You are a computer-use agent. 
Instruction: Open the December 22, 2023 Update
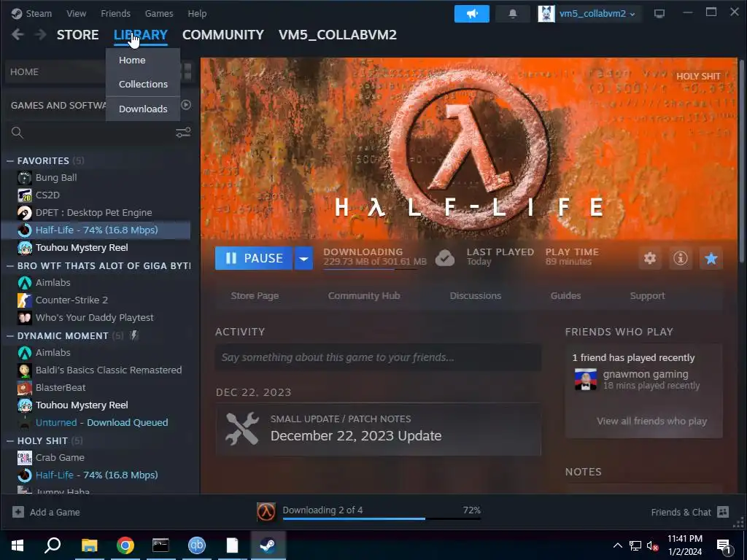click(x=379, y=429)
